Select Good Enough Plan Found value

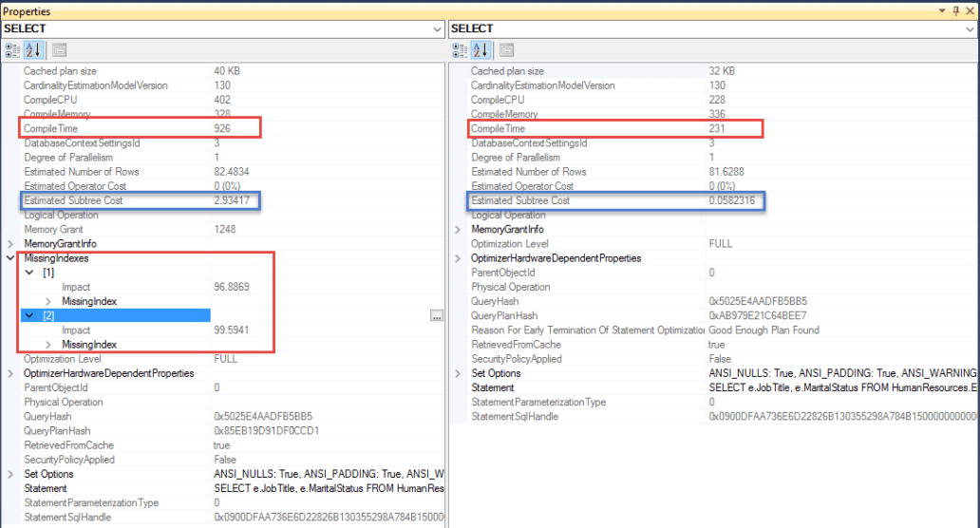click(763, 330)
